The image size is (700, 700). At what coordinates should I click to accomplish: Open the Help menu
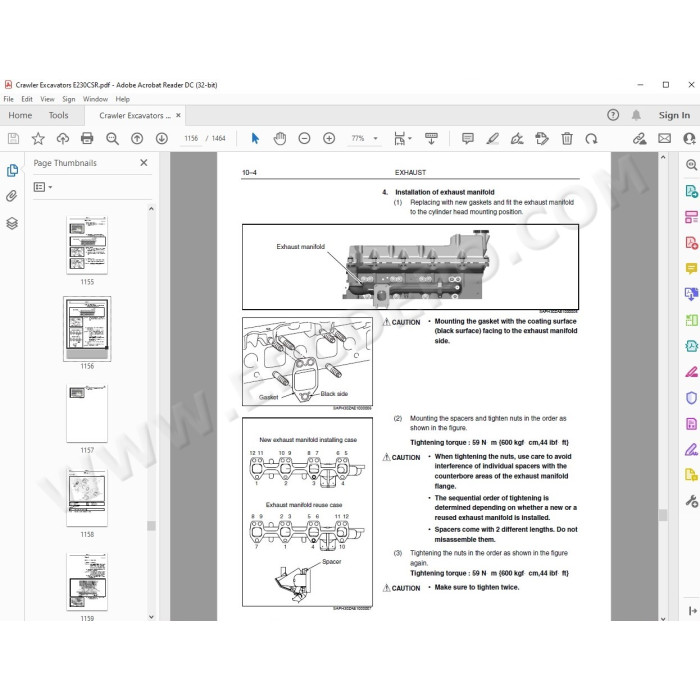pos(123,99)
